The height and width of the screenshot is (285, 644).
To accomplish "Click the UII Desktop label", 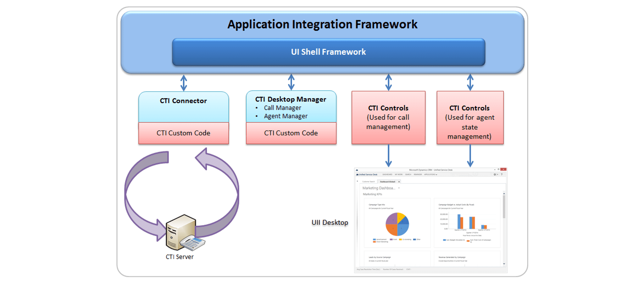I will pyautogui.click(x=330, y=222).
